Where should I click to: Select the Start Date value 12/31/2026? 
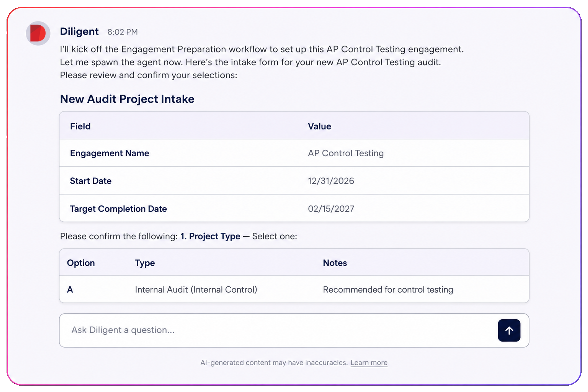(x=331, y=181)
